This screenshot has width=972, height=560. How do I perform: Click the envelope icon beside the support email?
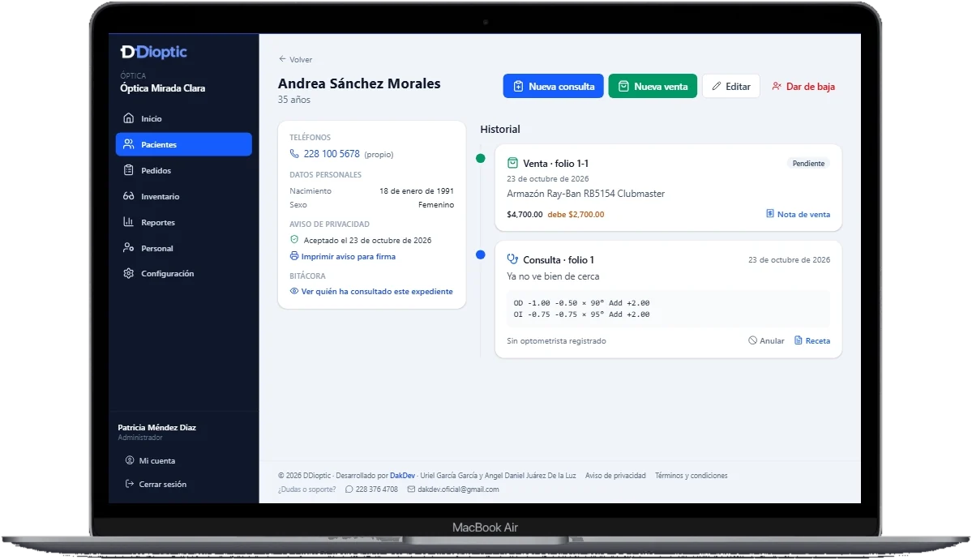pos(411,489)
